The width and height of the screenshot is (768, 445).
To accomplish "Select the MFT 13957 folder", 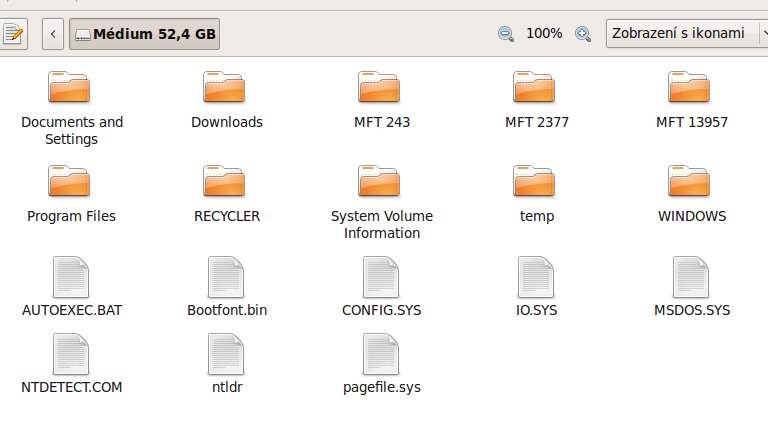I will pos(691,89).
